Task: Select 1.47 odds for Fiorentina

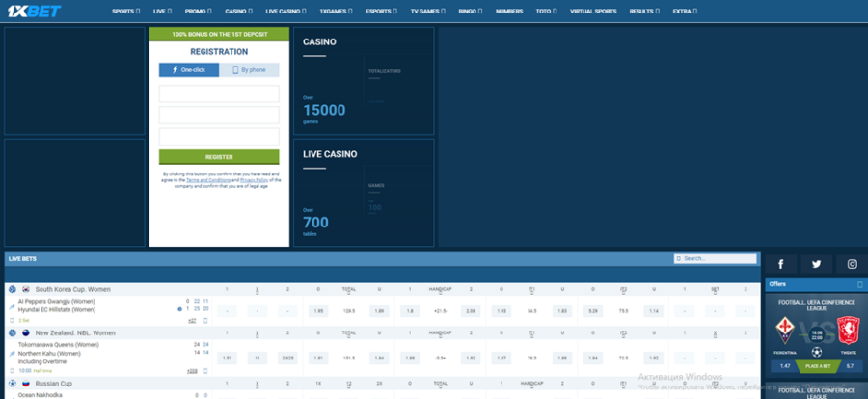Action: coord(785,366)
